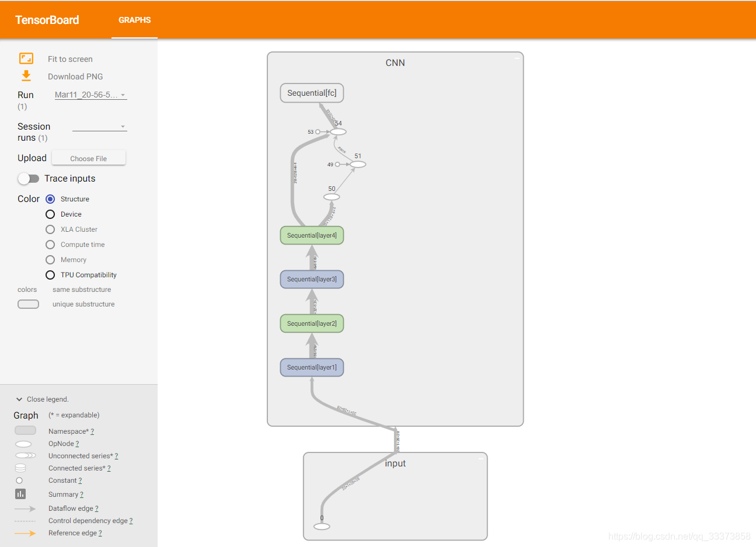
Task: Open the Control dependency edge help link
Action: click(131, 520)
